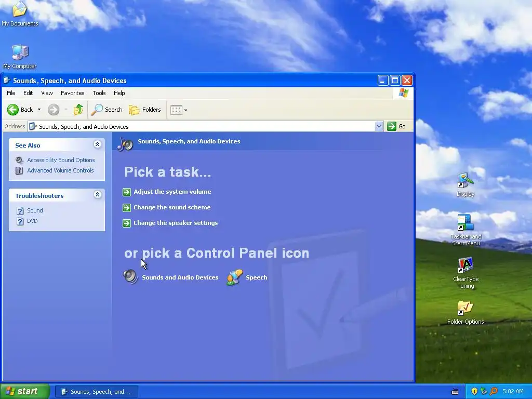Image resolution: width=532 pixels, height=399 pixels.
Task: Open the Help menu
Action: pyautogui.click(x=119, y=93)
